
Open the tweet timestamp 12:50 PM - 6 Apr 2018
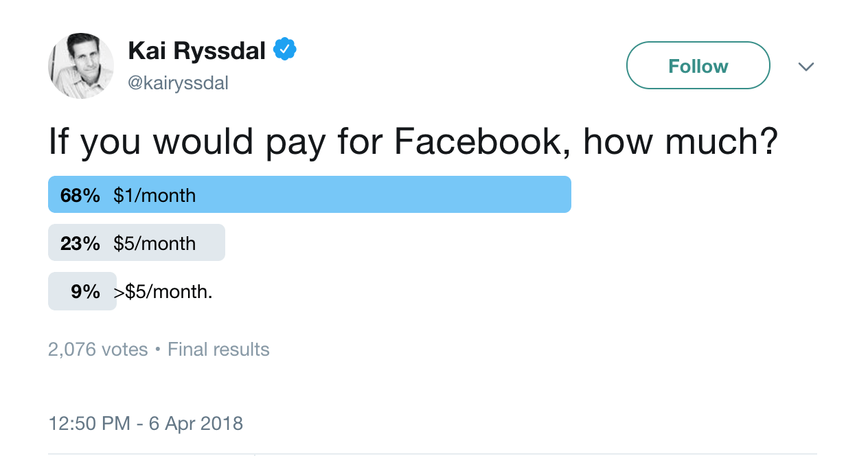point(146,423)
